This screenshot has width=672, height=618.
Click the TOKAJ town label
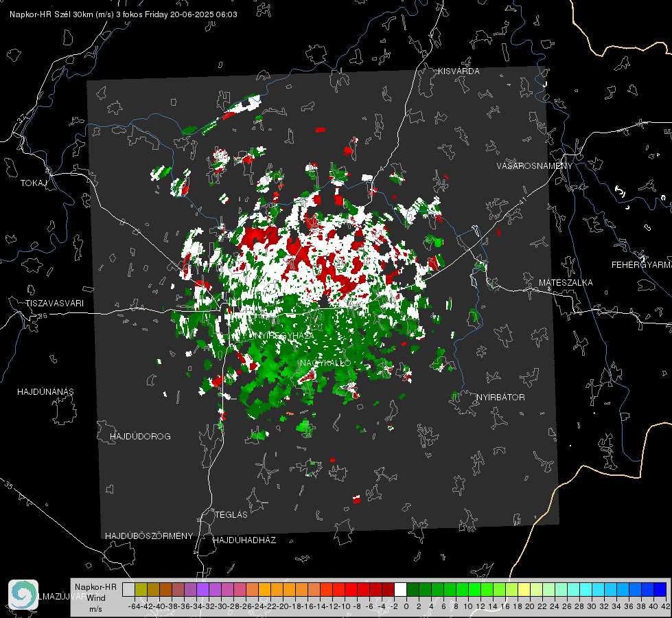tap(34, 183)
